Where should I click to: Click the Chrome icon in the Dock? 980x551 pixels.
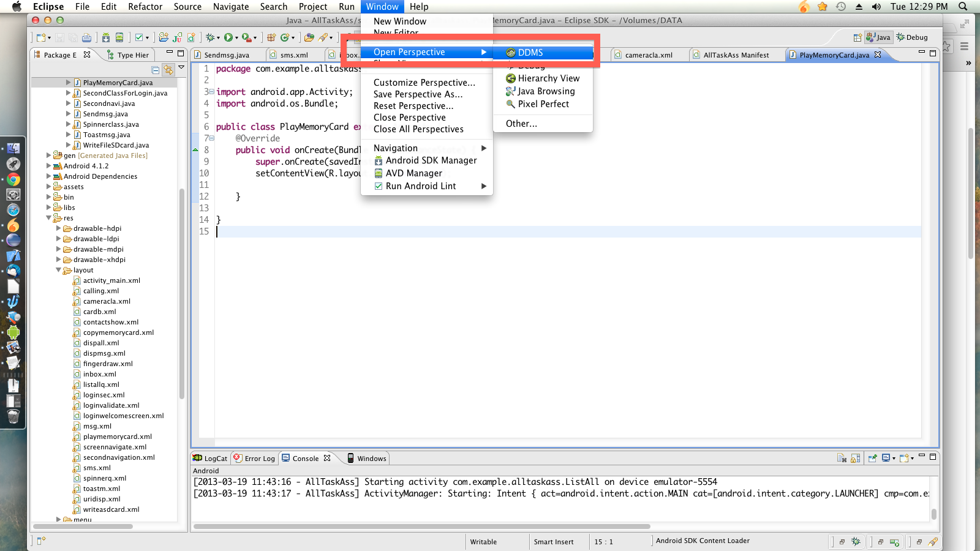(x=13, y=179)
